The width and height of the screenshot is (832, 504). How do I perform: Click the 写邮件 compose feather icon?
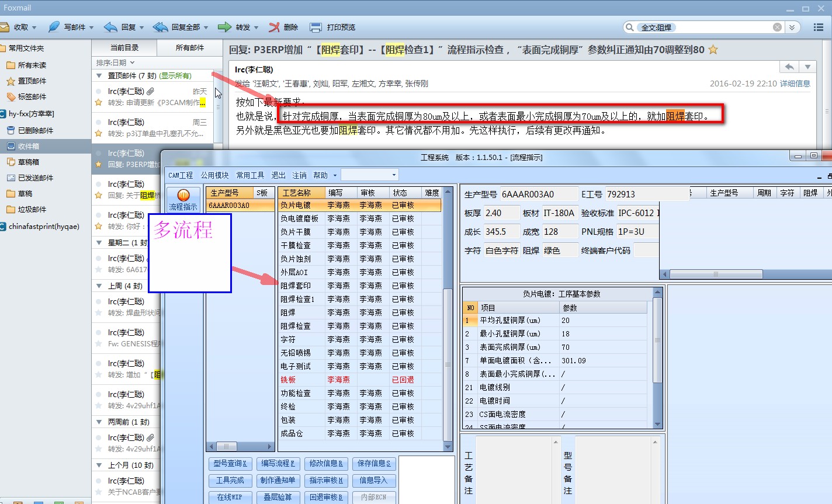pos(54,27)
